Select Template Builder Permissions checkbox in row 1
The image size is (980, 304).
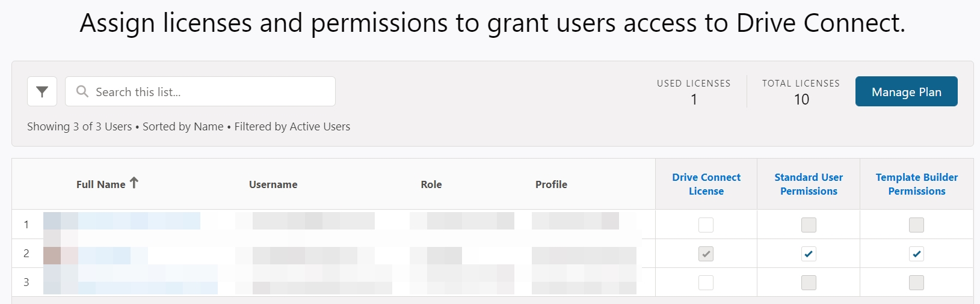tap(916, 225)
